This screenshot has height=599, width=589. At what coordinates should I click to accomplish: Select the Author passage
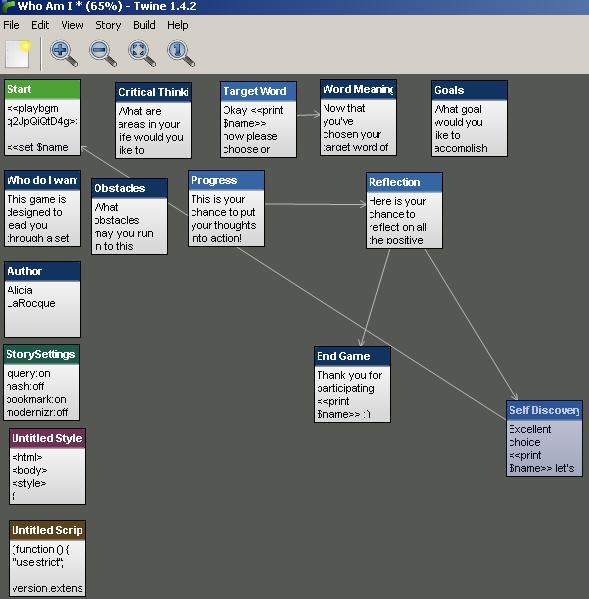point(42,299)
